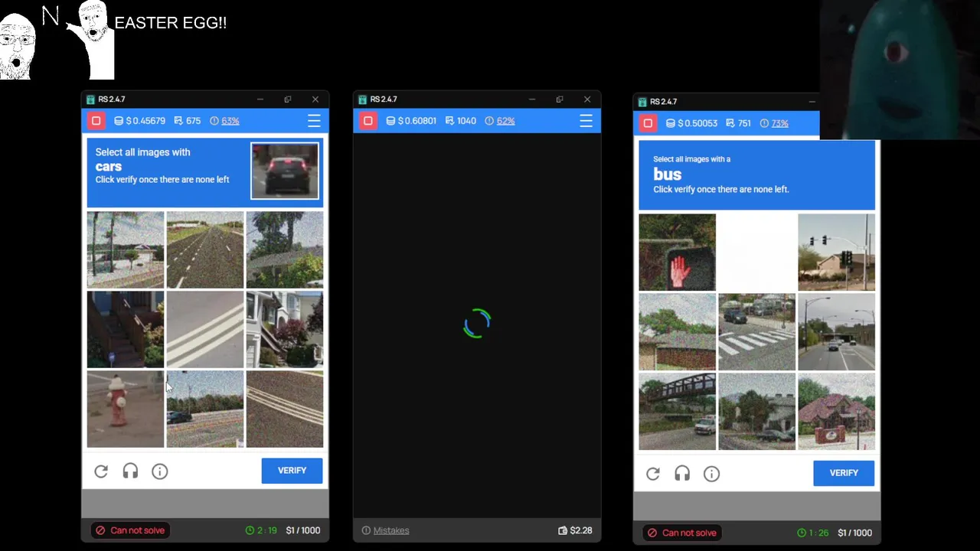Screen dimensions: 980x551
Task: Click balance icon showing $0.60801
Action: pos(390,121)
